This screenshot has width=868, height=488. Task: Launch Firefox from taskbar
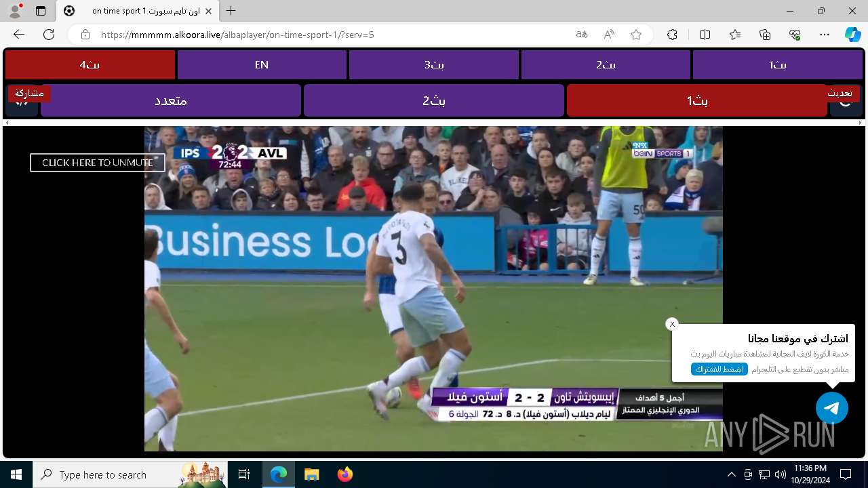[344, 474]
